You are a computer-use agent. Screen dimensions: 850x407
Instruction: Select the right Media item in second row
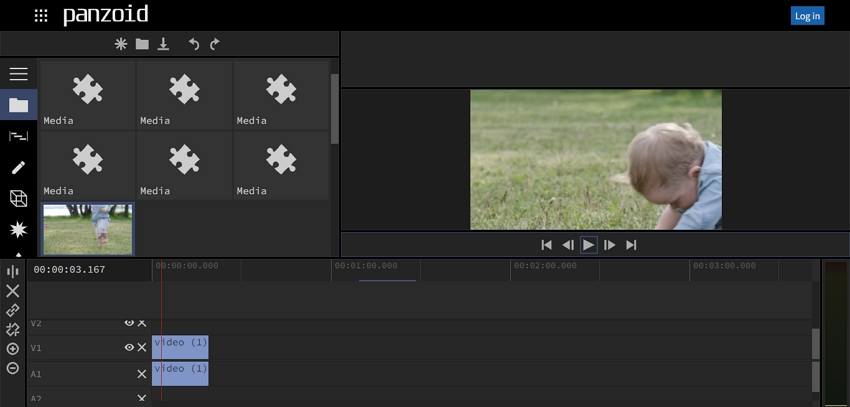pyautogui.click(x=281, y=165)
